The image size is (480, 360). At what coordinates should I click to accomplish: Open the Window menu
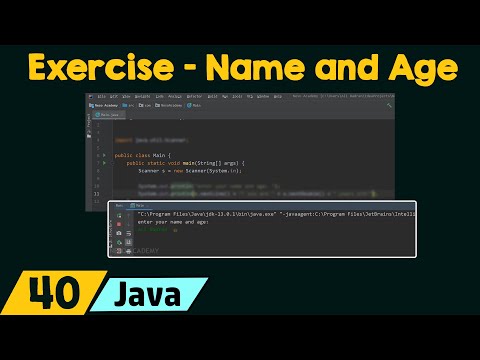pyautogui.click(x=263, y=96)
